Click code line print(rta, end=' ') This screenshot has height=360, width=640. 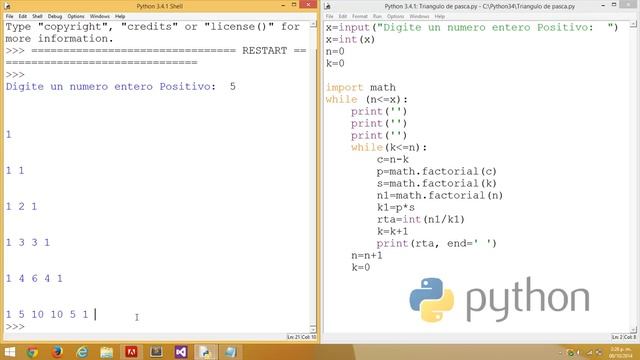coord(437,243)
